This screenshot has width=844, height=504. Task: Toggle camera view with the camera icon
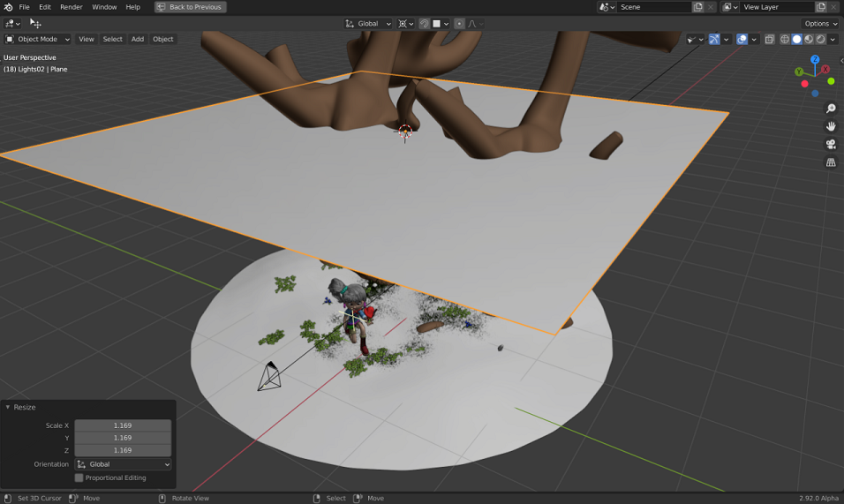pyautogui.click(x=831, y=144)
